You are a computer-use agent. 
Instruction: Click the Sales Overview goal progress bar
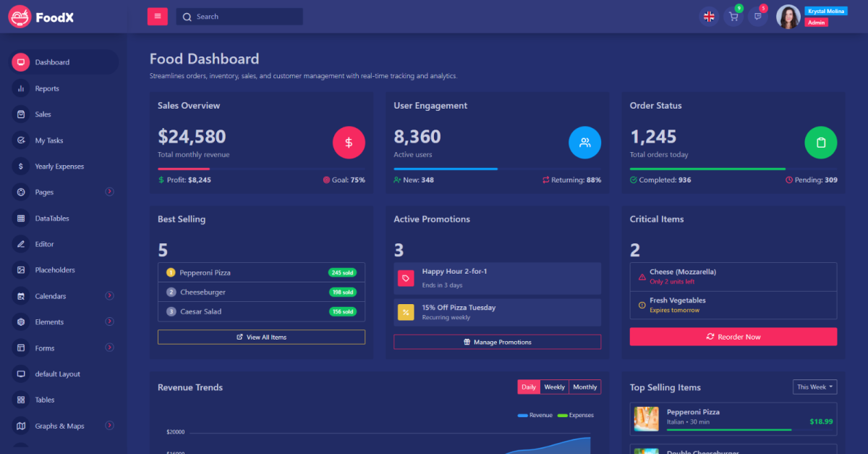pos(261,169)
